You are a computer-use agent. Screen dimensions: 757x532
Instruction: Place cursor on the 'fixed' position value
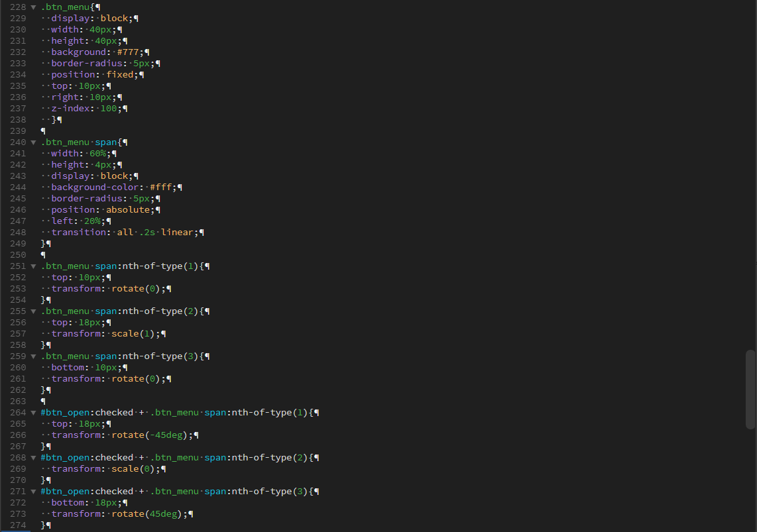click(120, 75)
